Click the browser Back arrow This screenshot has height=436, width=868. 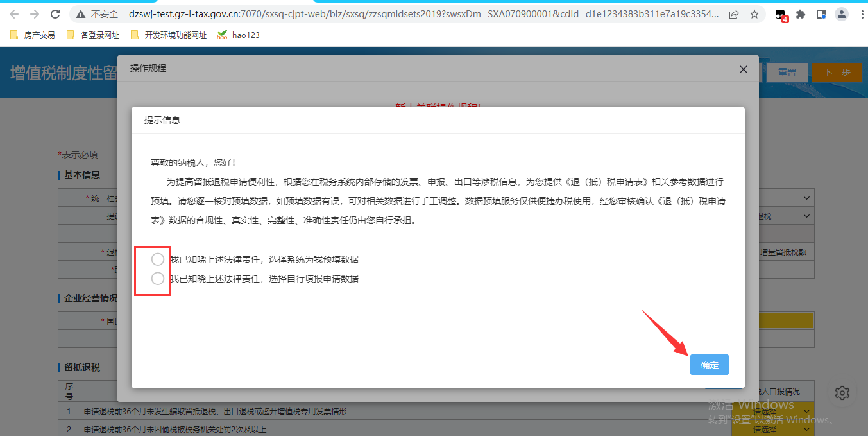tap(14, 14)
